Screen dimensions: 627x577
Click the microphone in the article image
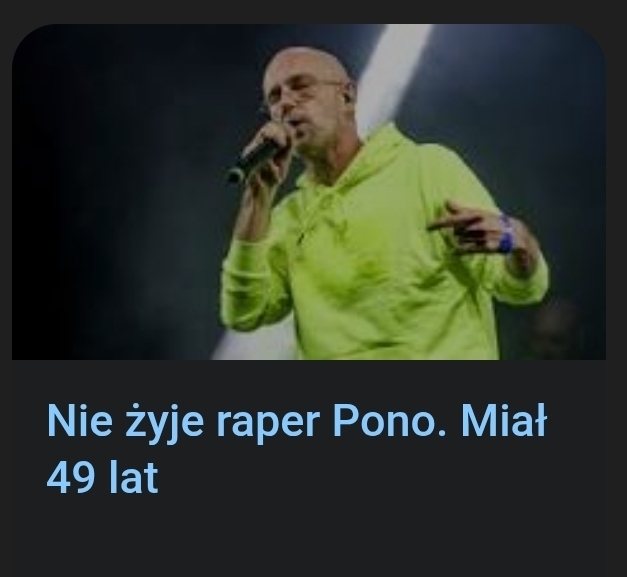click(256, 160)
